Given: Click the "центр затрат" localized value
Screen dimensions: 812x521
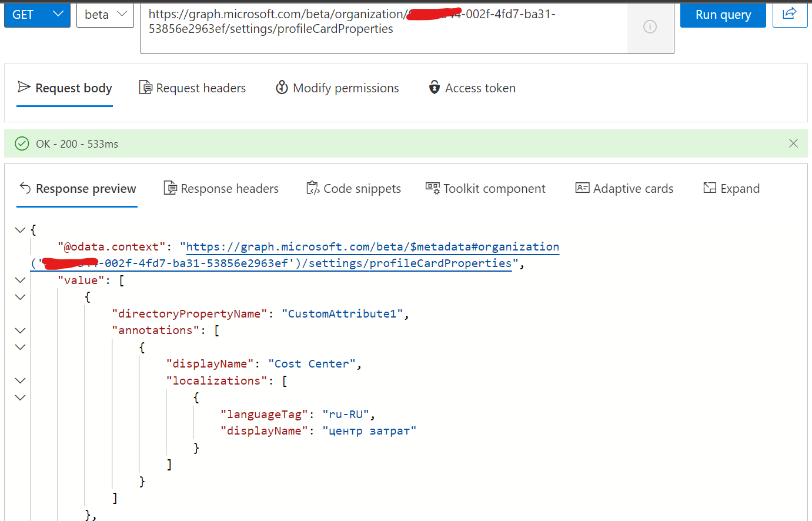Looking at the screenshot, I should tap(369, 431).
